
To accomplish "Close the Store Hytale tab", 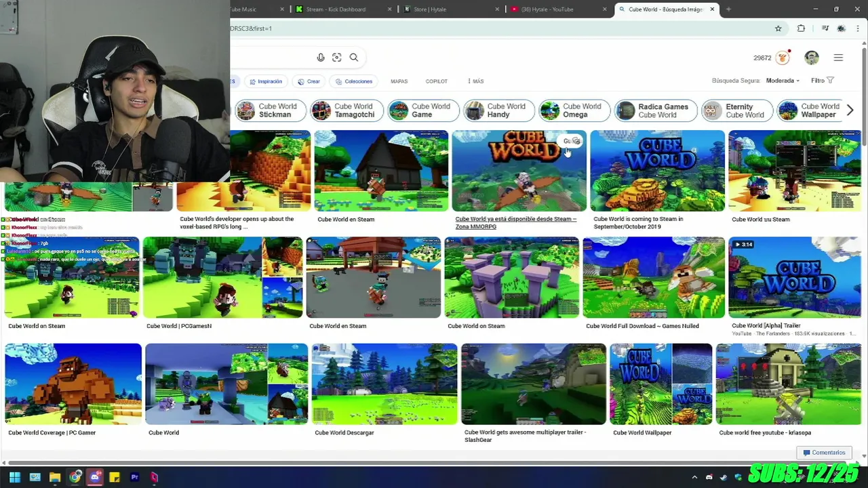I will point(497,9).
